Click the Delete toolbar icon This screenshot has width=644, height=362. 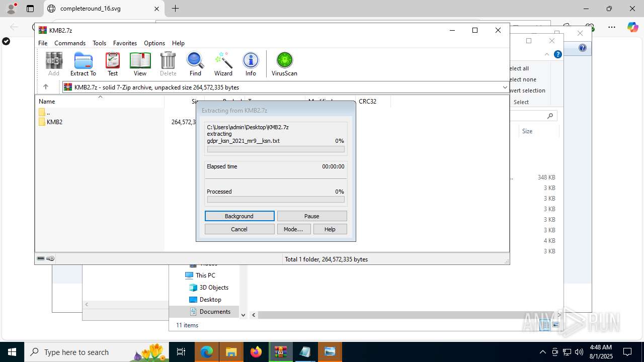click(x=168, y=64)
